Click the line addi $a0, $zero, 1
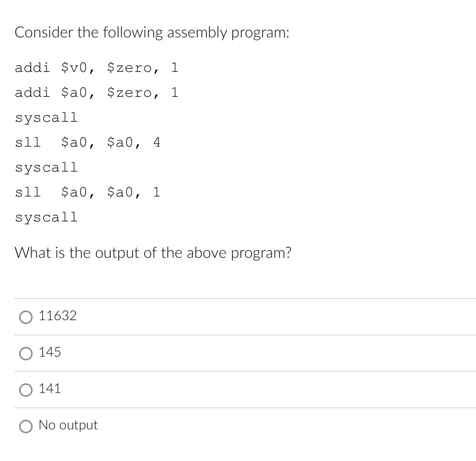Viewport: 476px width, 461px height. pos(97,92)
